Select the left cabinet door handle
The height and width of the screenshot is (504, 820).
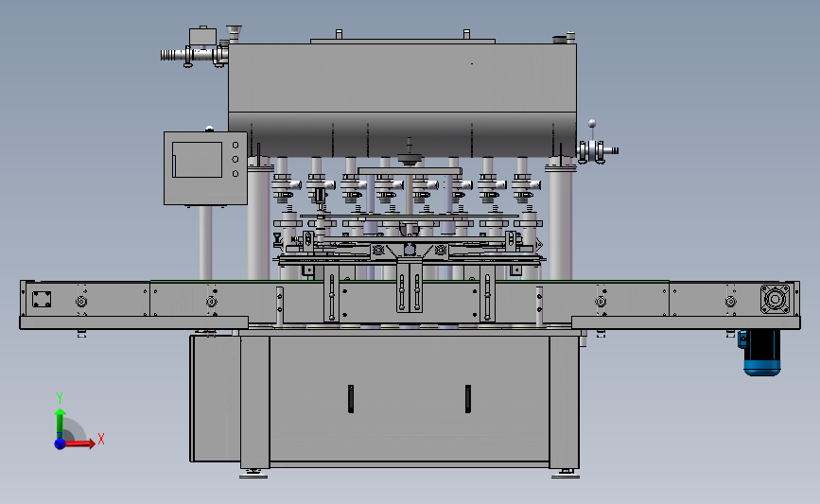(x=351, y=399)
